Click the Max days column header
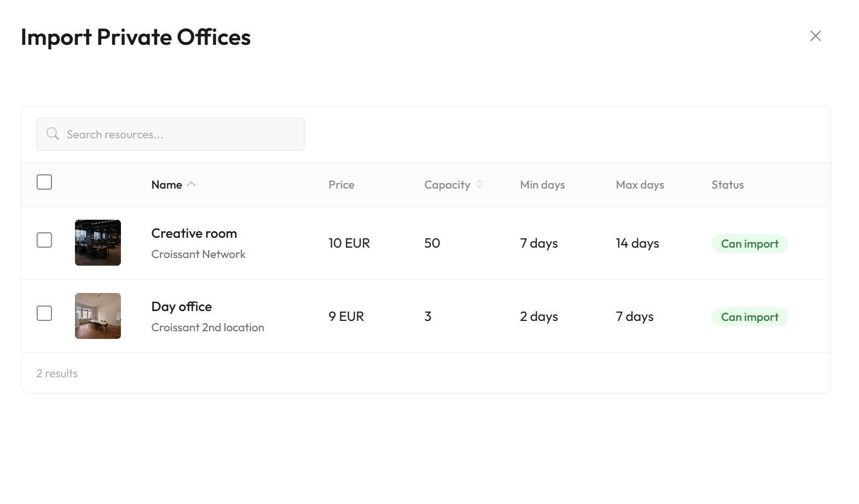 tap(640, 185)
